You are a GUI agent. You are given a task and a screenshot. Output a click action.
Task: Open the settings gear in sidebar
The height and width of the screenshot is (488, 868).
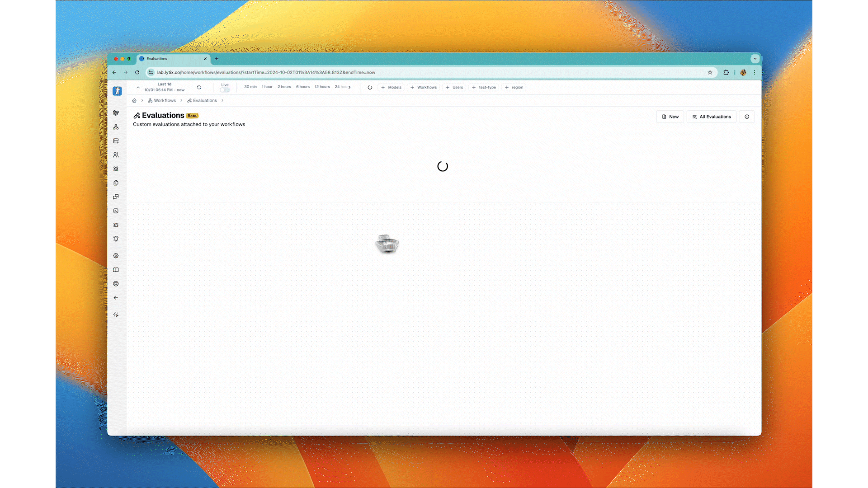(x=116, y=256)
